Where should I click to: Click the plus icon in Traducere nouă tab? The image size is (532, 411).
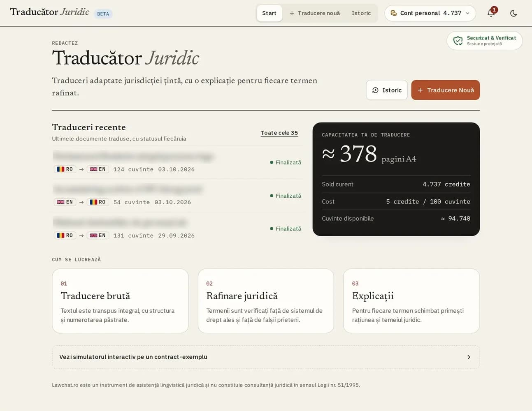(292, 13)
